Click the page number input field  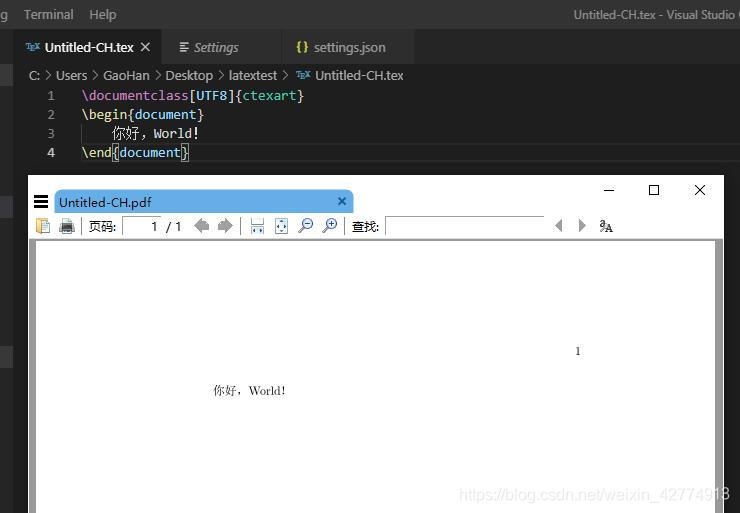click(x=141, y=227)
